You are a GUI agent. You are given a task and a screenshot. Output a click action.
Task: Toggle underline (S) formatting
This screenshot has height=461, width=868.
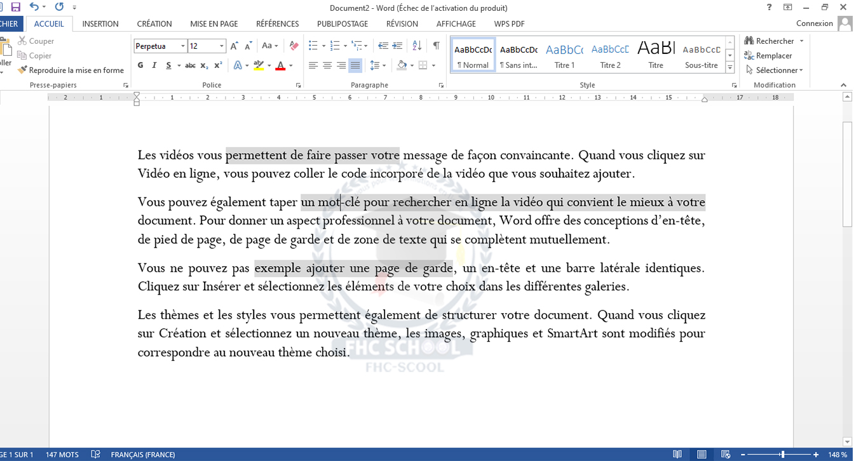point(168,65)
